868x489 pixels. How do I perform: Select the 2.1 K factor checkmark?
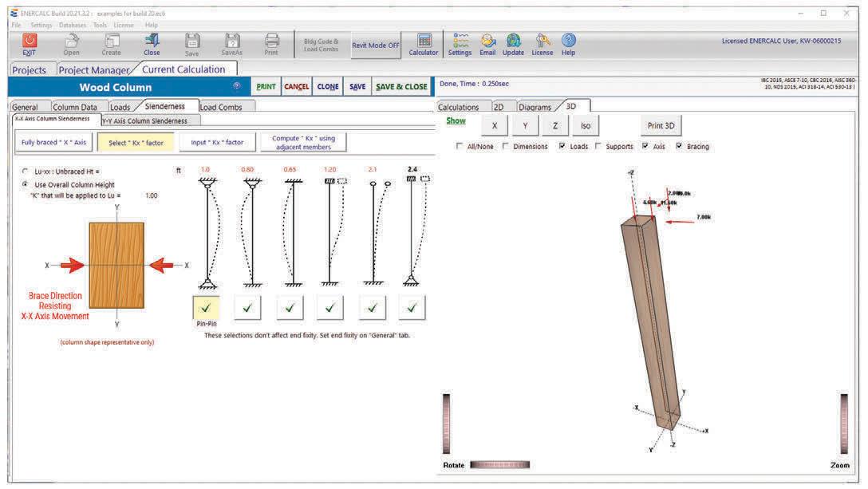372,307
